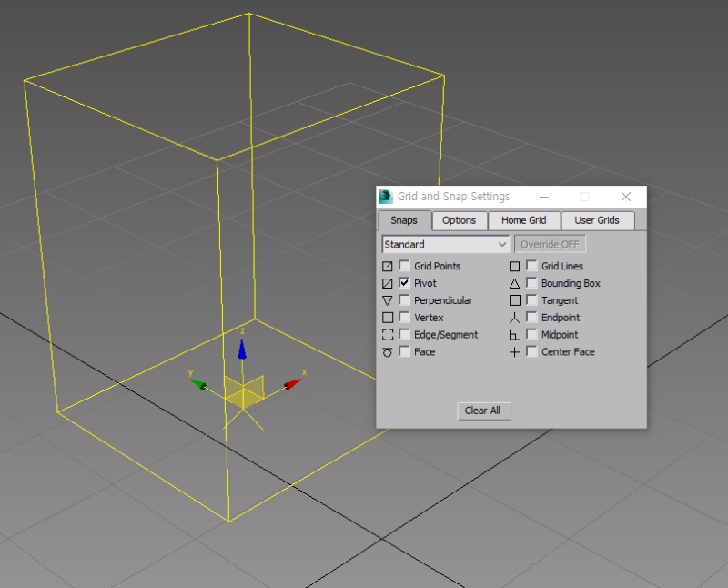Click the Perpendicular snap triangle icon

[387, 300]
